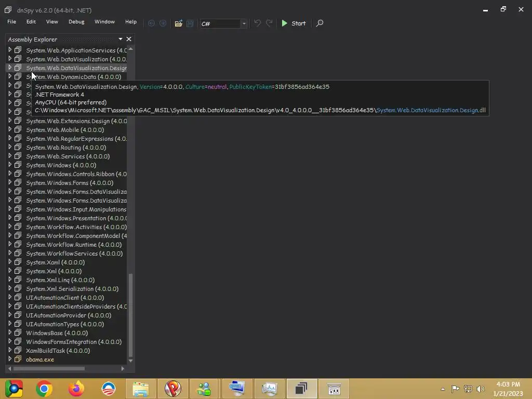Open Firefox from the taskbar
Image resolution: width=532 pixels, height=399 pixels.
pos(76,389)
